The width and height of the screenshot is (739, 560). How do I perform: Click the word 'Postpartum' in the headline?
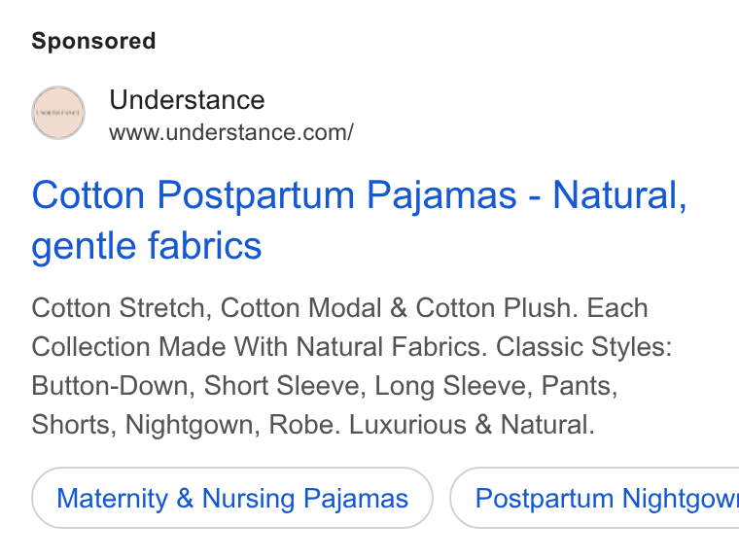(x=256, y=195)
